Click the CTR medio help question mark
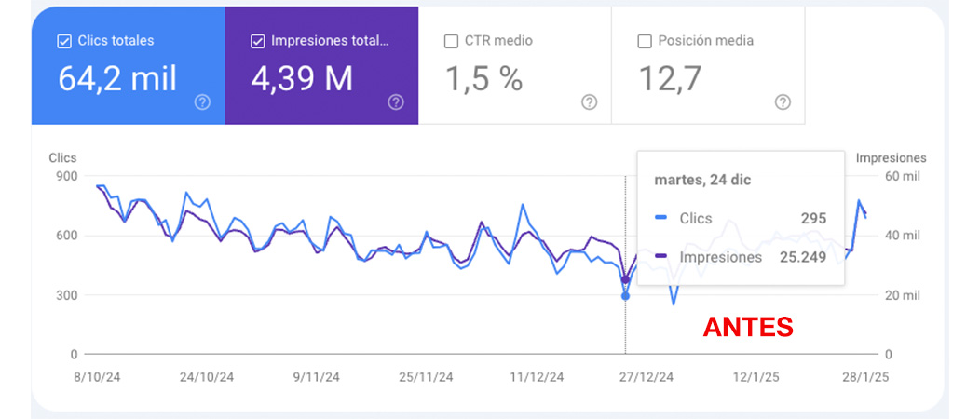The image size is (980, 419). (x=589, y=102)
